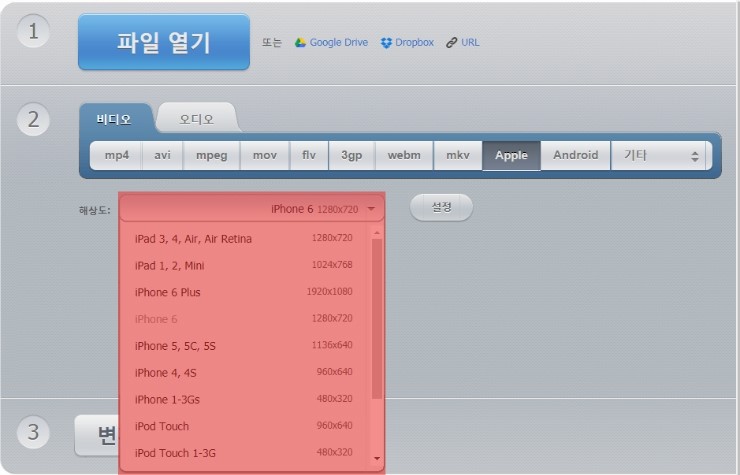
Task: Click the Dropbox icon
Action: (x=386, y=42)
